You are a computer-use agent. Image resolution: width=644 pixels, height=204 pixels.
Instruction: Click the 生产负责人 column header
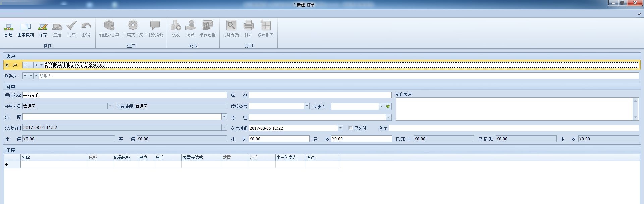tap(290, 157)
